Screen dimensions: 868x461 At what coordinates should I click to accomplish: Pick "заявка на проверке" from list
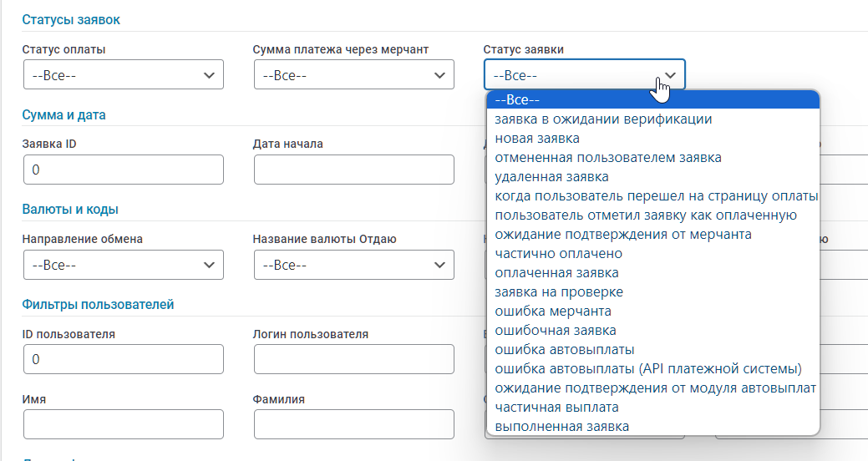pyautogui.click(x=559, y=291)
